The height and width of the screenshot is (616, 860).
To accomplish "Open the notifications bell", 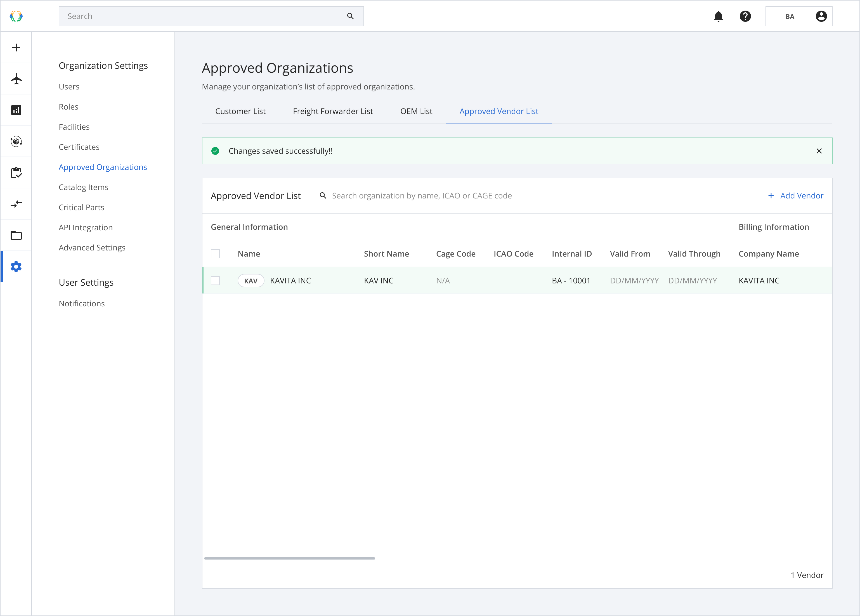I will click(x=718, y=16).
